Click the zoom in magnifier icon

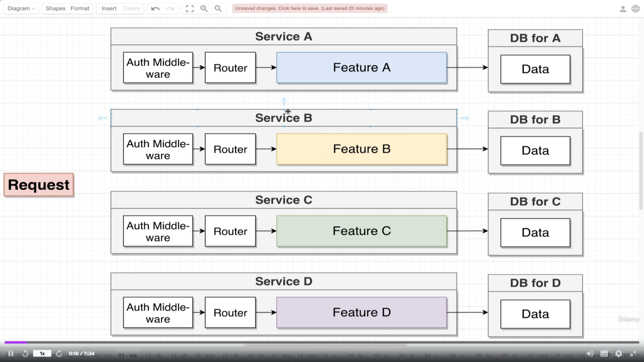click(x=204, y=8)
